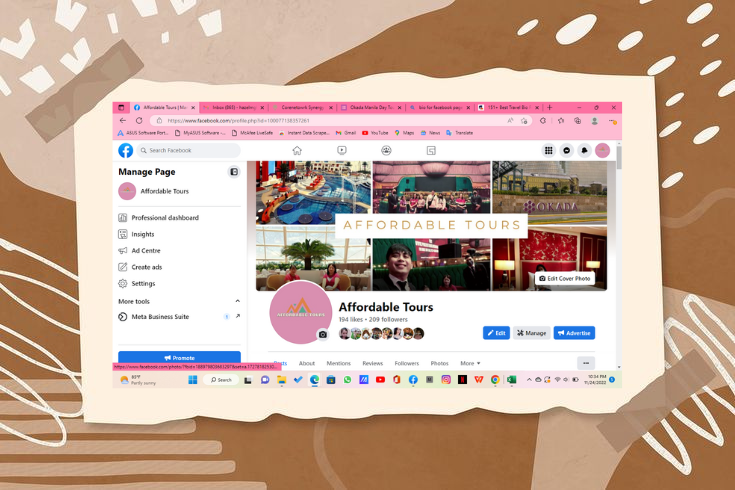Open the account profile picture menu
Image resolution: width=735 pixels, height=490 pixels.
602,151
